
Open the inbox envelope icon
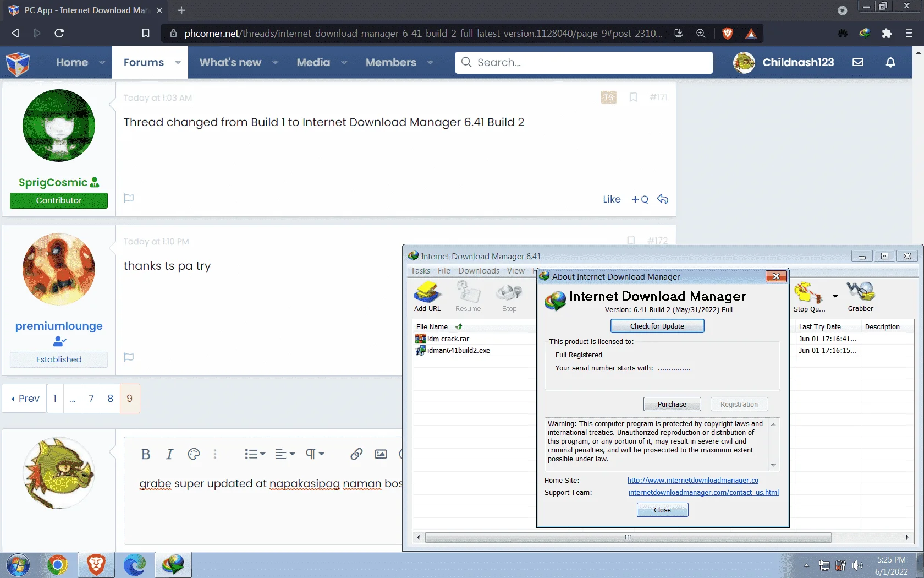(x=858, y=62)
